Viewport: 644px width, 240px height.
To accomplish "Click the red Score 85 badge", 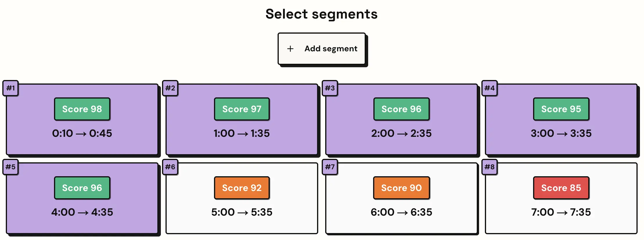I will pos(561,188).
